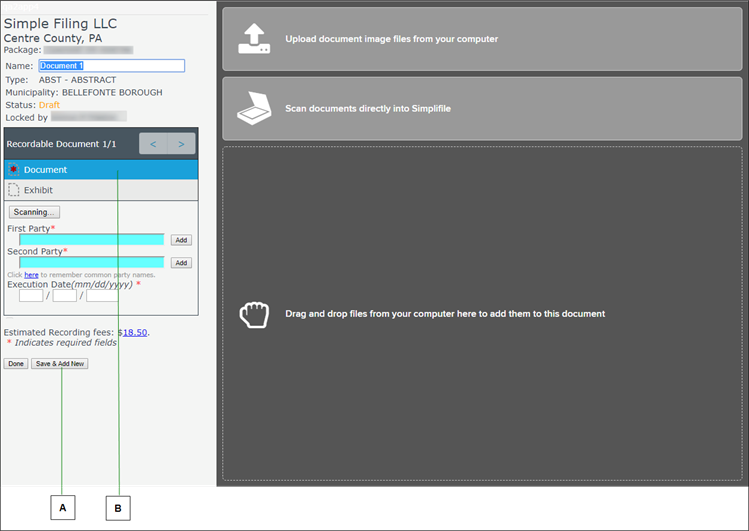Click the Exhibit row page icon
749x531 pixels.
click(13, 190)
